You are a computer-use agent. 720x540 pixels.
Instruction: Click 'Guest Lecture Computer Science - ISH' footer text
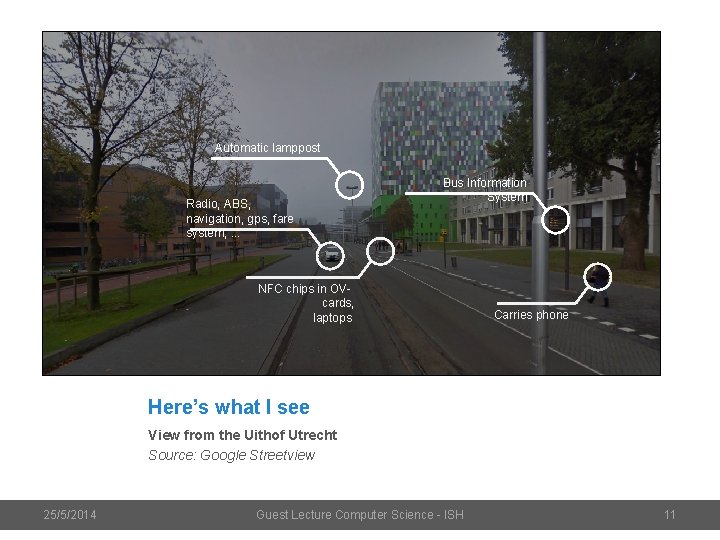[360, 515]
